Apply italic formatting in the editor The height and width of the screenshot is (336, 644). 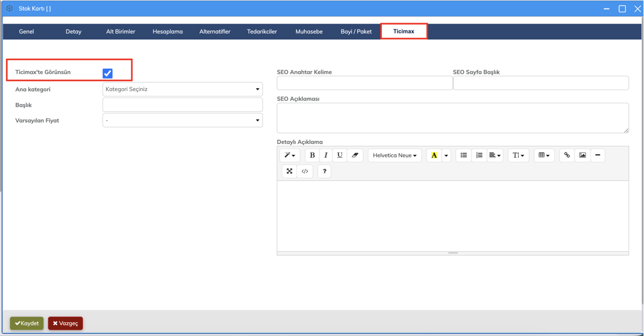326,155
